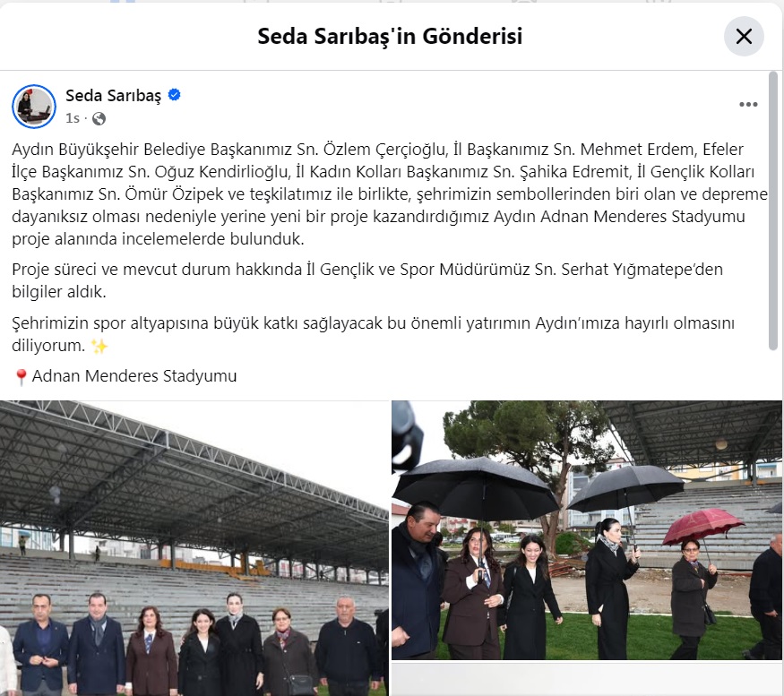784x696 pixels.
Task: Click the paragraph mentioning Serhat Yığmatepe
Action: (x=367, y=280)
